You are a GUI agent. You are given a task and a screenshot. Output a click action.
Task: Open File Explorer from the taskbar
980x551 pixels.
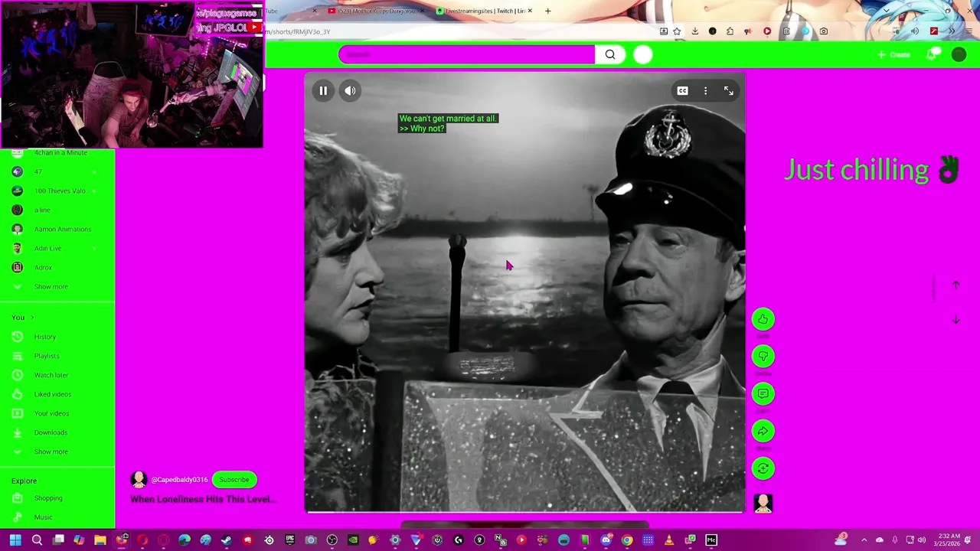100,540
